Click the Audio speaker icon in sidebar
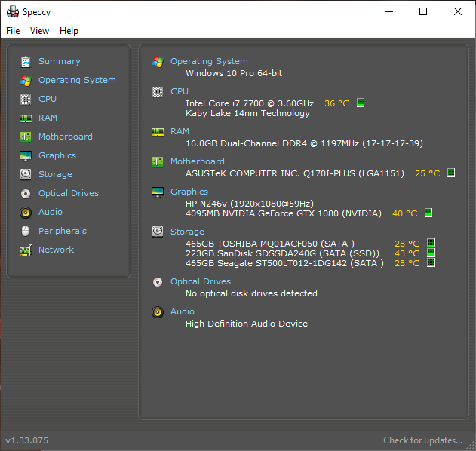The image size is (476, 451). click(26, 213)
